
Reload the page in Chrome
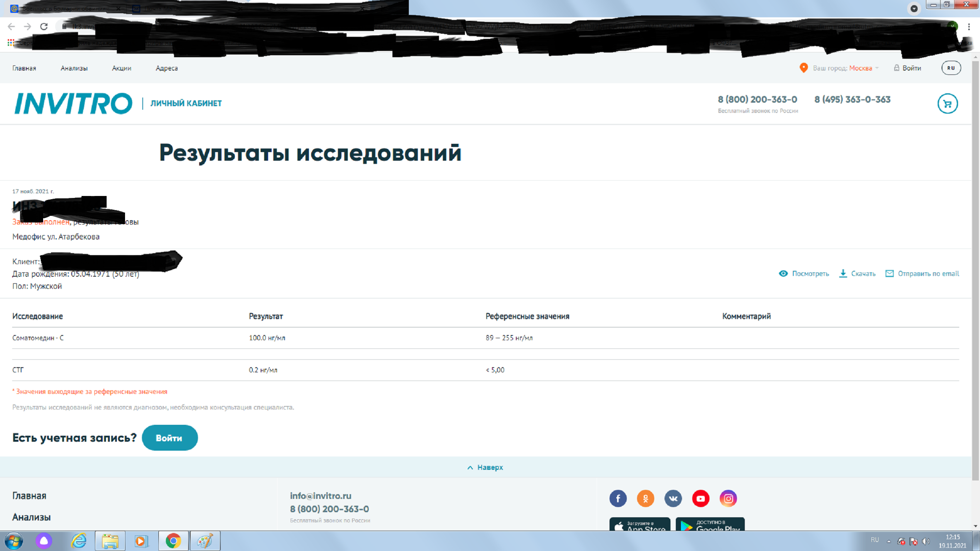[44, 27]
